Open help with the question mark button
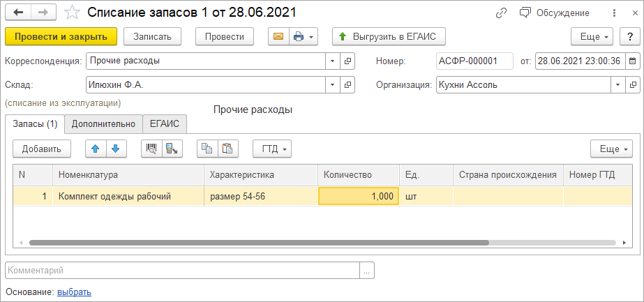Image resolution: width=644 pixels, height=302 pixels. (629, 36)
